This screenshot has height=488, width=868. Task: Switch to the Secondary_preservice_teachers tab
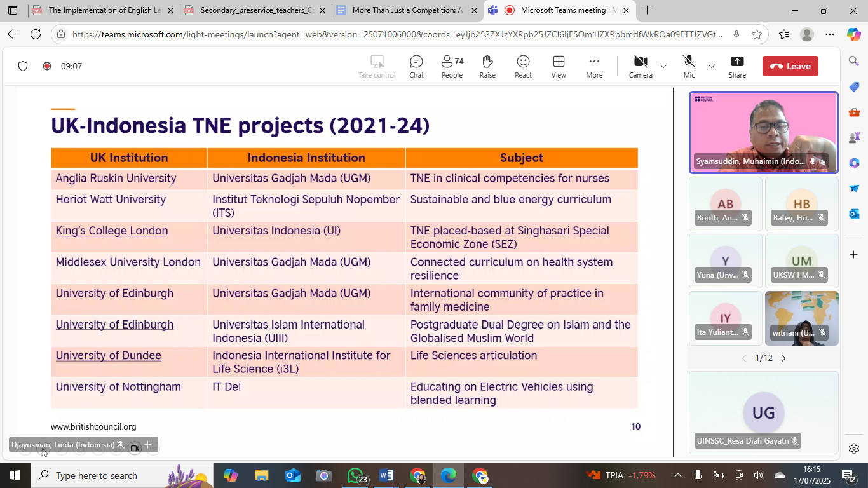[256, 10]
